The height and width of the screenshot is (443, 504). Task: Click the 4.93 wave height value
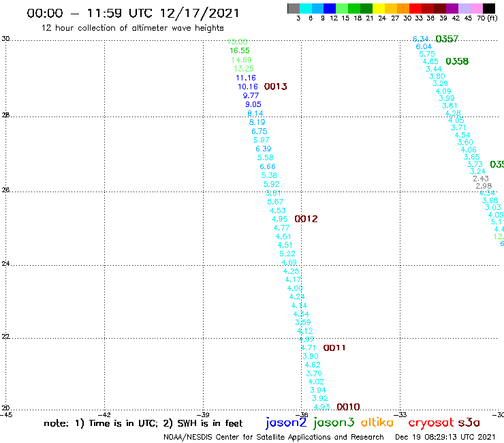(x=321, y=407)
